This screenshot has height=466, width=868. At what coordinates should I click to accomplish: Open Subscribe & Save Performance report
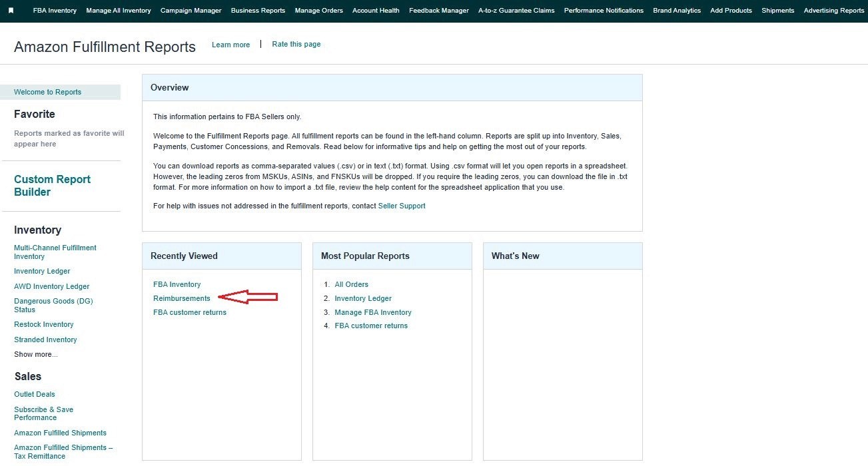tap(44, 413)
